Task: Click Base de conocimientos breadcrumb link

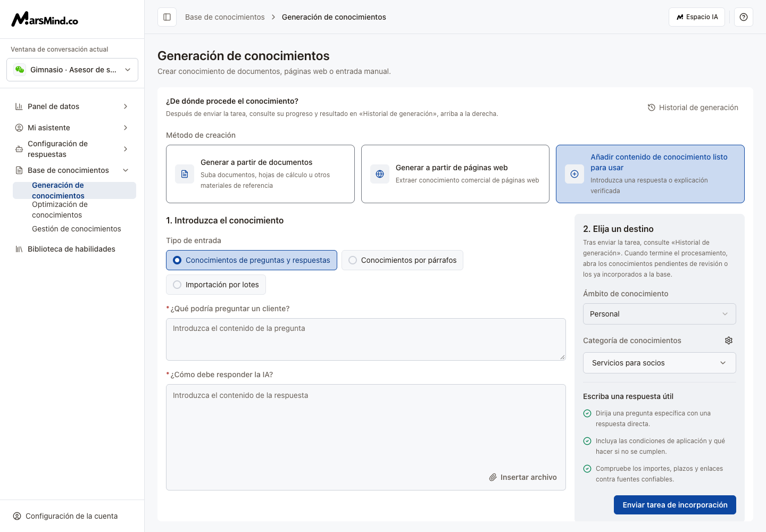Action: click(225, 17)
